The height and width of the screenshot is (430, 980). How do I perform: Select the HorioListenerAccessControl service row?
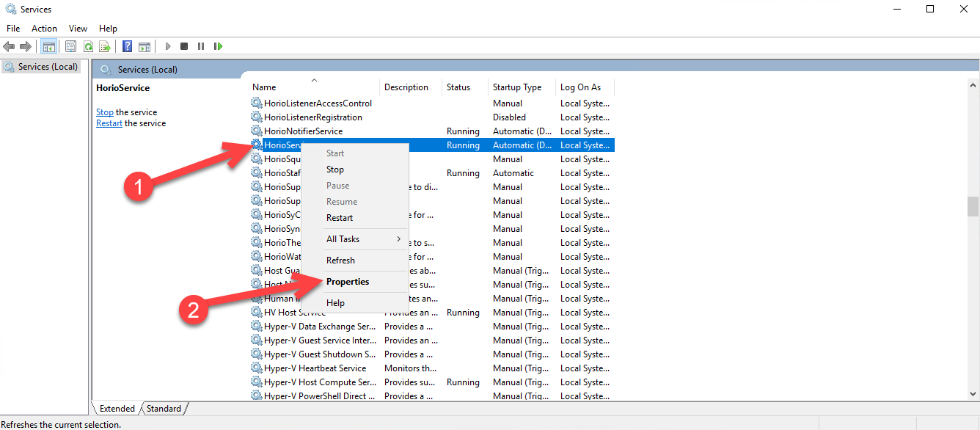click(x=432, y=103)
